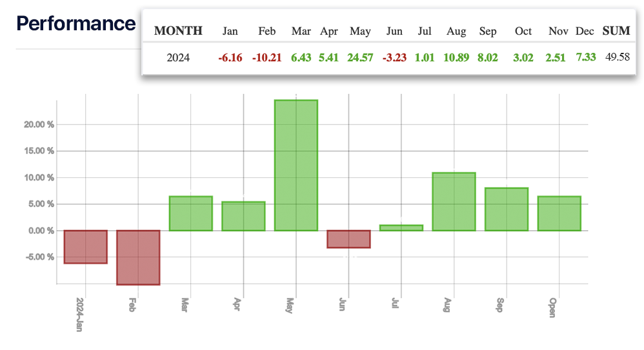This screenshot has width=644, height=350.
Task: Click the 15.00 % y-axis label
Action: pyautogui.click(x=39, y=151)
